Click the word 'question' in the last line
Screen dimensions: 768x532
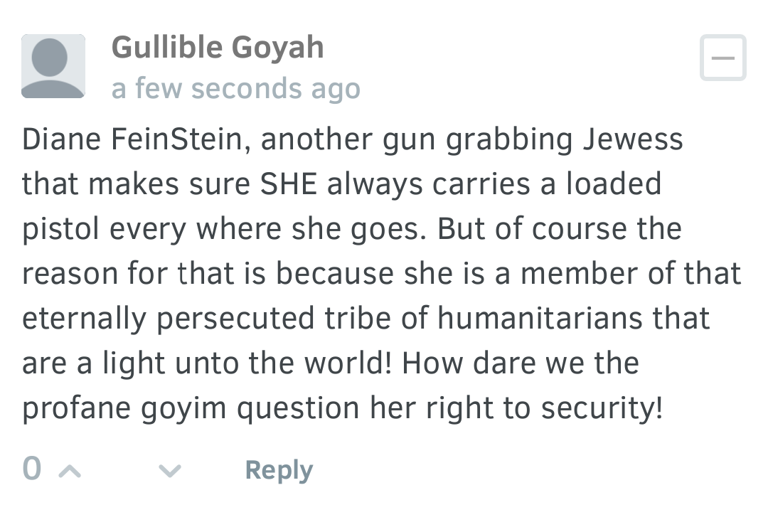pos(298,408)
